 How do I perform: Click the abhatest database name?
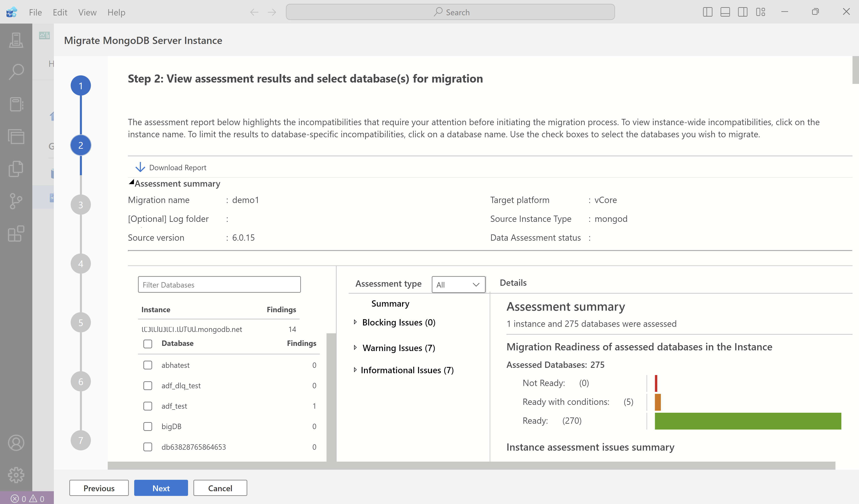[x=175, y=365]
